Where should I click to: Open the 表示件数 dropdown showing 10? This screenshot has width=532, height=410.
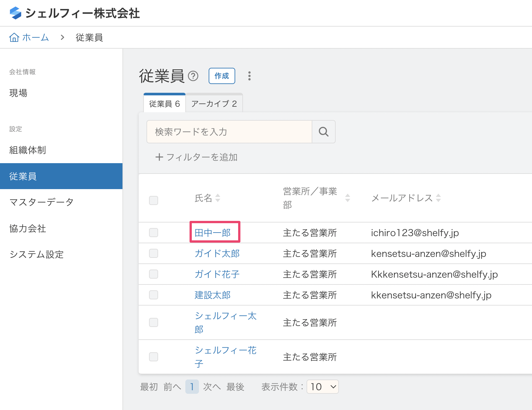322,387
